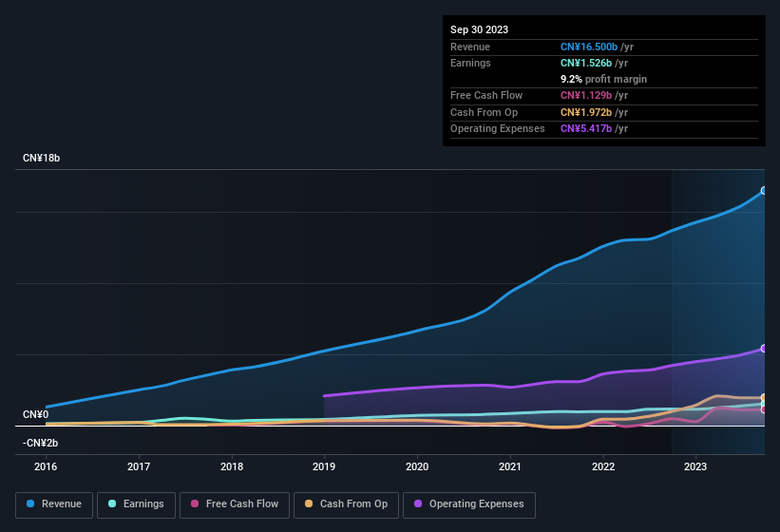The image size is (780, 532).
Task: Click the -CN¥2b y-axis label
Action: pyautogui.click(x=40, y=443)
